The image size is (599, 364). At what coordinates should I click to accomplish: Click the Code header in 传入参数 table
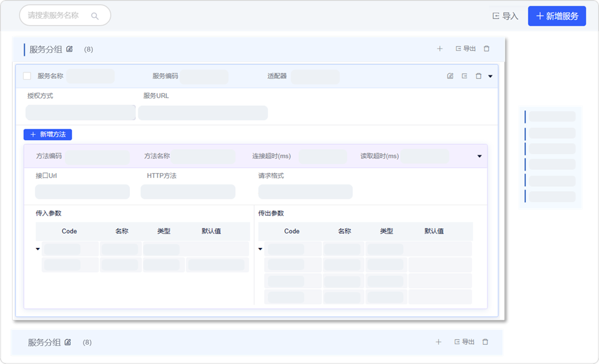click(x=69, y=231)
